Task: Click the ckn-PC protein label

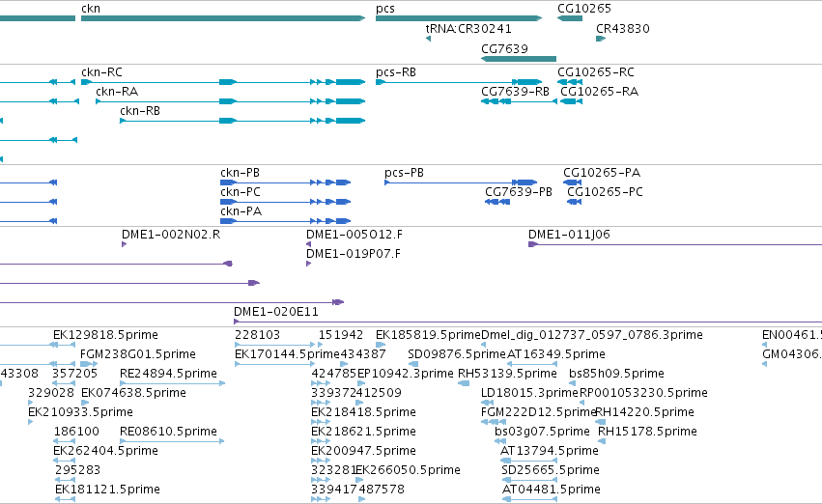Action: 241,192
